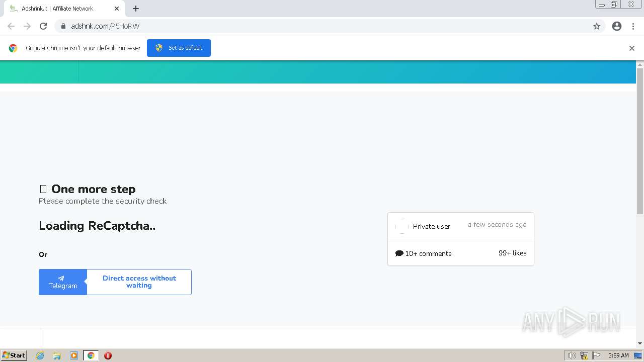
Task: Click the Chrome logo in notification bar
Action: click(13, 48)
